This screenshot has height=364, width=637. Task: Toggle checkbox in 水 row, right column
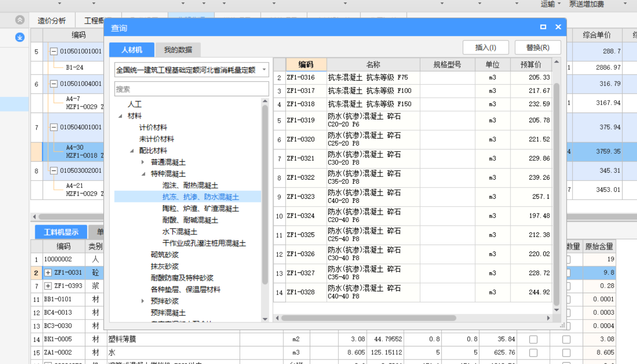pos(566,353)
